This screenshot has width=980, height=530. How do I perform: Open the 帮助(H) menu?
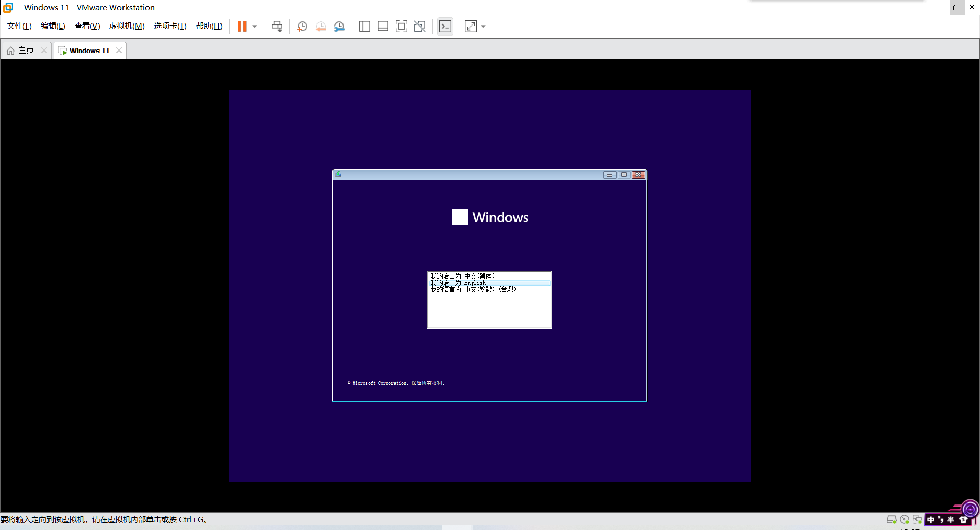(x=209, y=26)
